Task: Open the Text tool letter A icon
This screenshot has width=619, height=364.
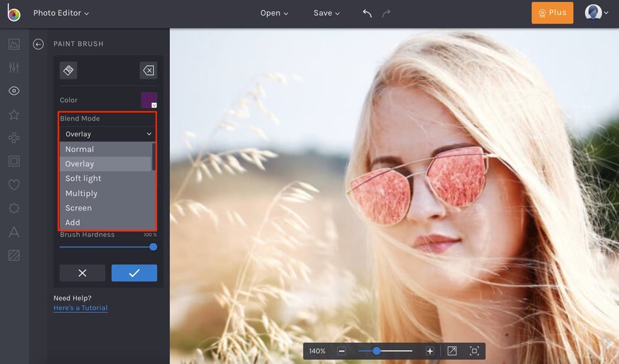Action: point(14,232)
